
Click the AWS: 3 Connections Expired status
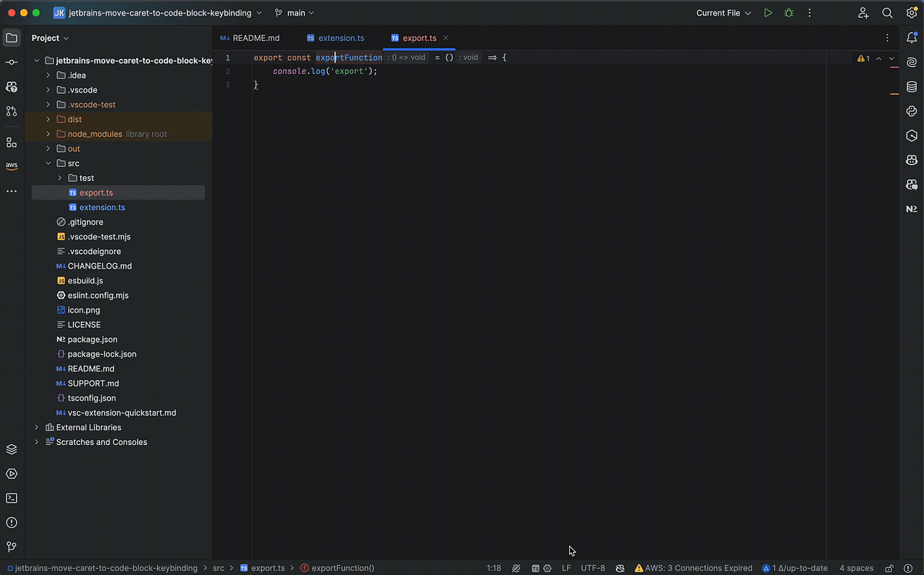[x=692, y=568]
